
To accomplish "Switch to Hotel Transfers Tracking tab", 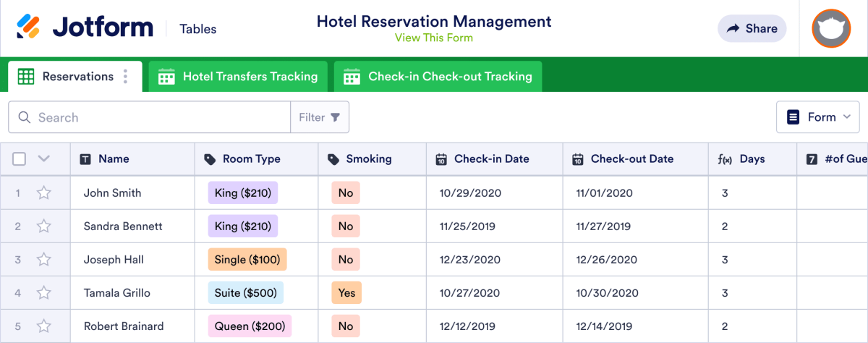I will click(238, 77).
